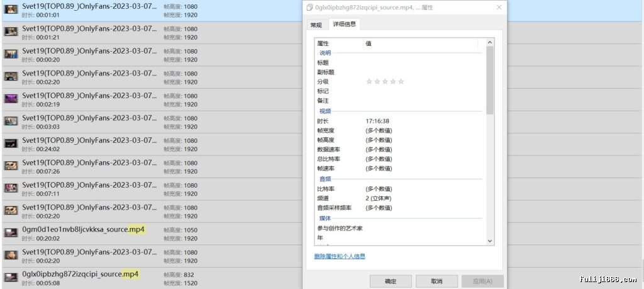The width and height of the screenshot is (644, 289).
Task: Cancel the dialog with 取消
Action: point(436,281)
